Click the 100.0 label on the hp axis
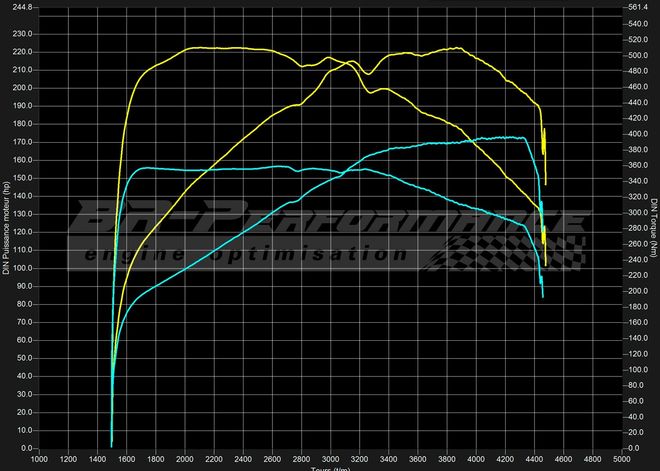 pos(21,268)
